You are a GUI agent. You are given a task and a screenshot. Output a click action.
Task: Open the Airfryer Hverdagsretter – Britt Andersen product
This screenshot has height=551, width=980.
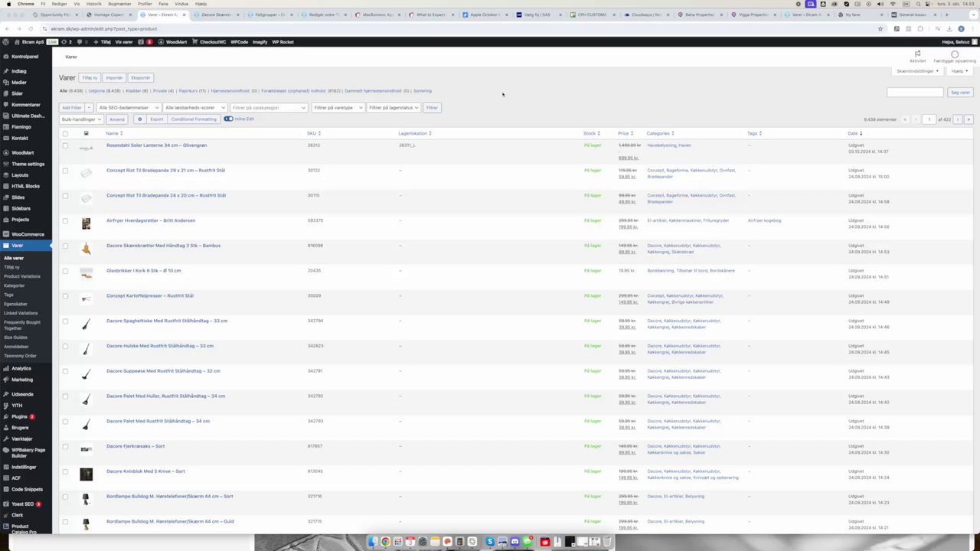click(x=151, y=220)
